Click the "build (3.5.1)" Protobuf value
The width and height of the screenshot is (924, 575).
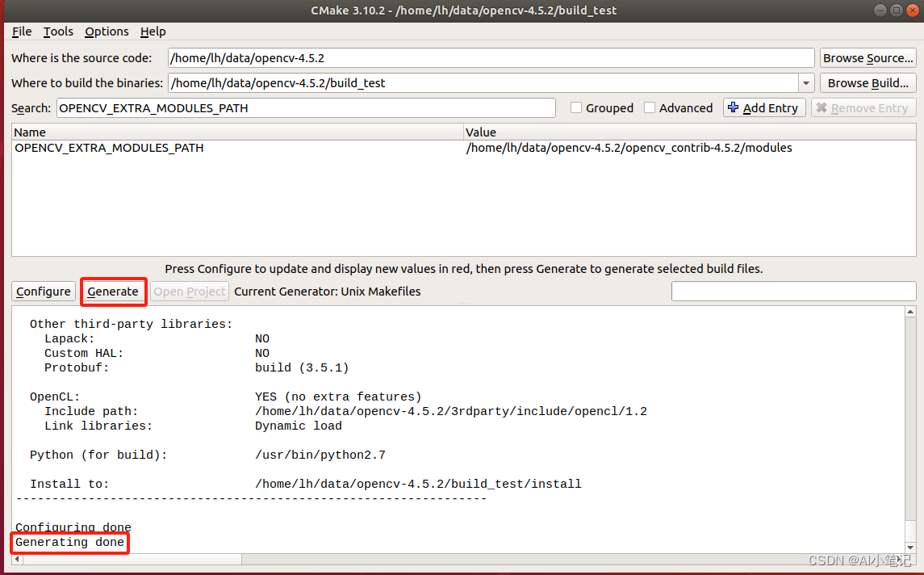302,367
